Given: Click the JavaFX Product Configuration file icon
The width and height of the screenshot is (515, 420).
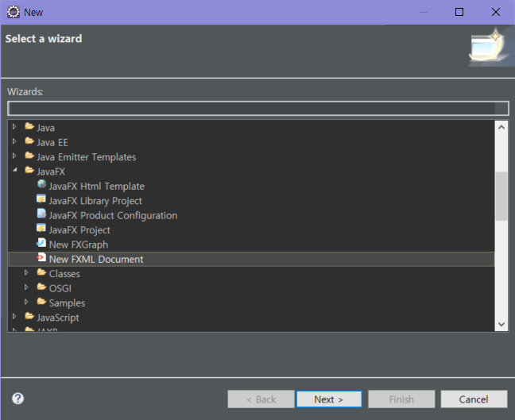Looking at the screenshot, I should [x=41, y=214].
